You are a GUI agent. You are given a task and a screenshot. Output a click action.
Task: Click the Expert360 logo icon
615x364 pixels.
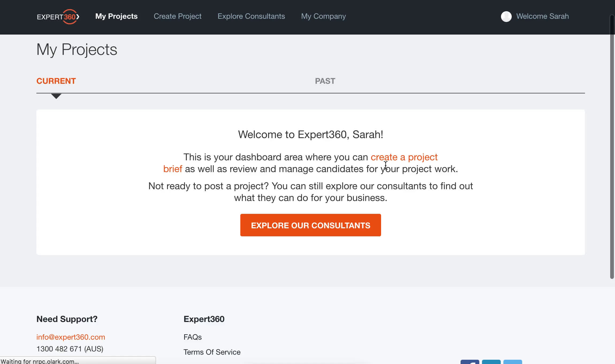pos(58,17)
